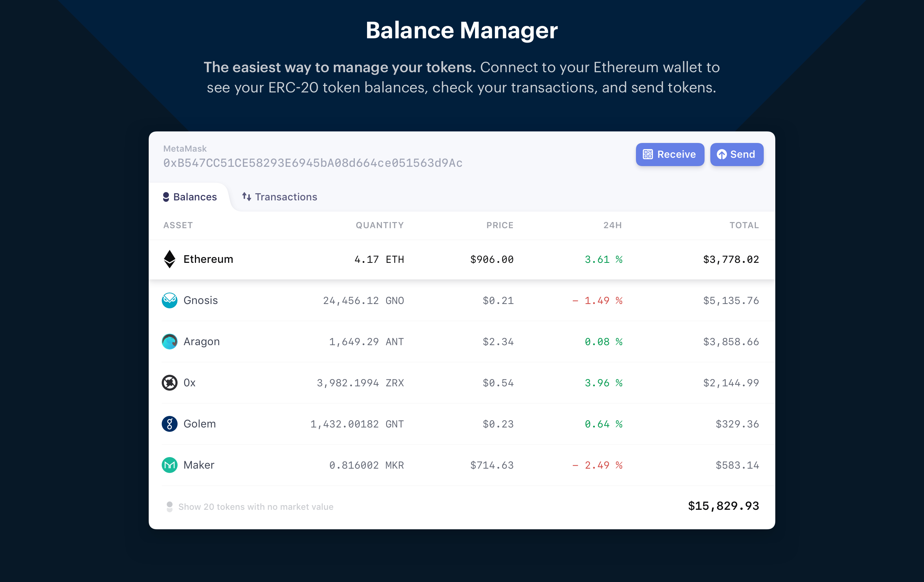This screenshot has height=582, width=924.
Task: Click the arrows icon on Transactions tab
Action: click(247, 197)
